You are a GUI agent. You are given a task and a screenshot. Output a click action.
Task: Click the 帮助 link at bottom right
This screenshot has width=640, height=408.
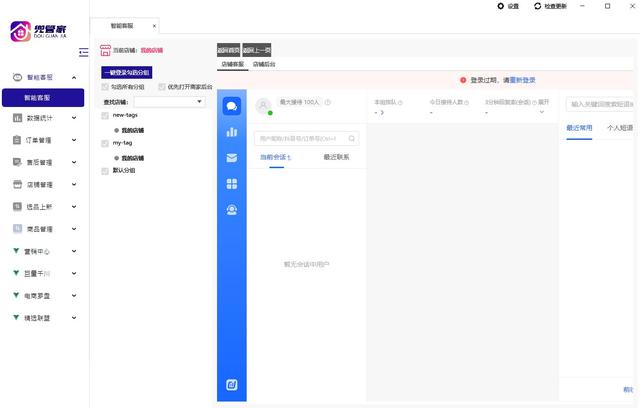628,390
